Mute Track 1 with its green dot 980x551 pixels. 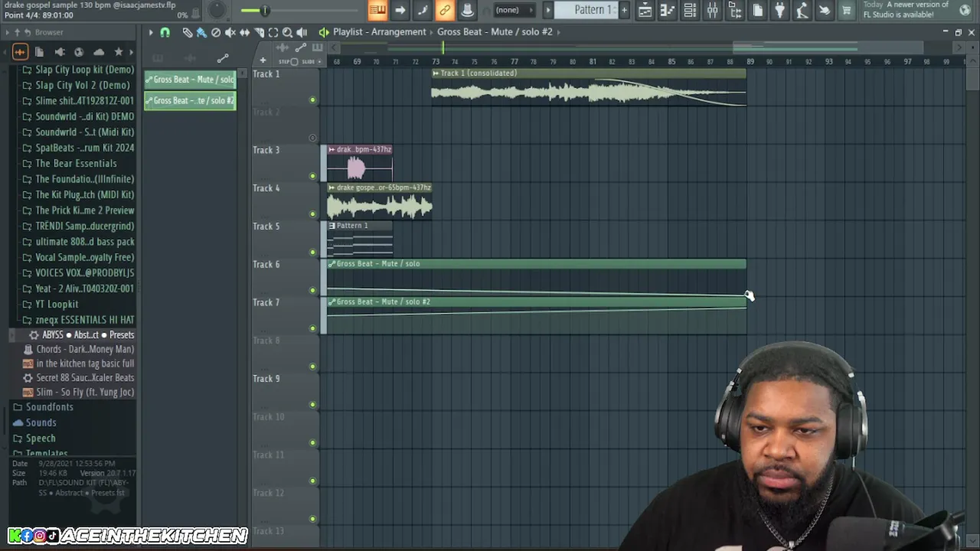pos(312,100)
